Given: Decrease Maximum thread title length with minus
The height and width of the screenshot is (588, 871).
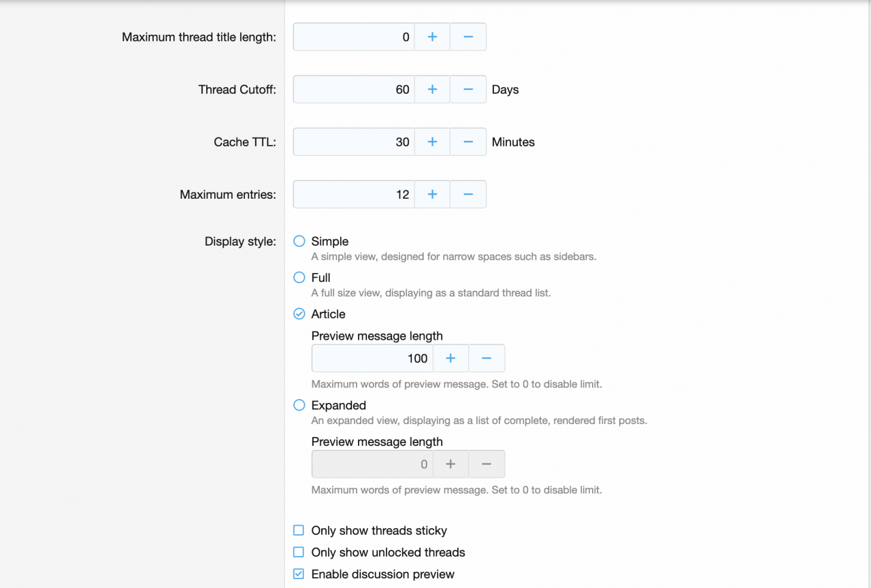Looking at the screenshot, I should [468, 37].
